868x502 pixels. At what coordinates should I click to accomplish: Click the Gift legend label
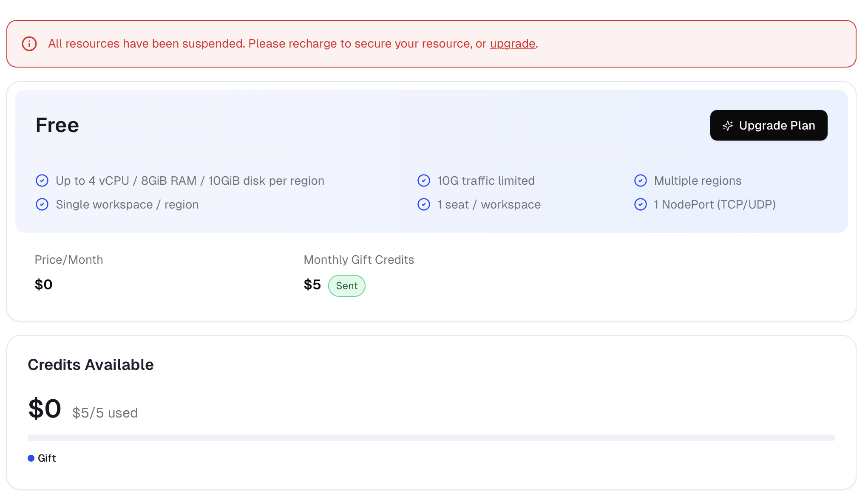pyautogui.click(x=47, y=458)
